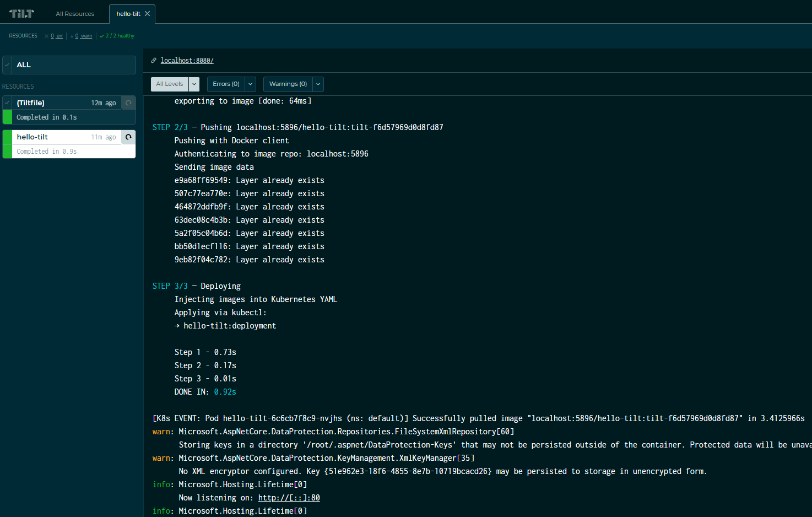Click the 'Injecting images into Kubernetes YAML' line
This screenshot has height=517, width=812.
click(x=256, y=299)
